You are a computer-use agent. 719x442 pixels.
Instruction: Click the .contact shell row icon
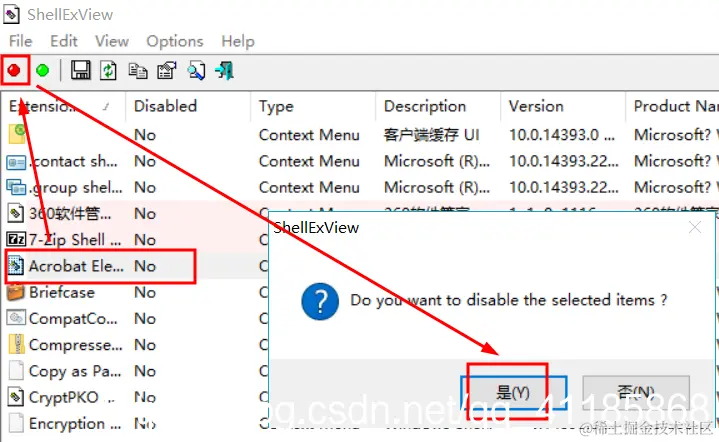[x=17, y=162]
